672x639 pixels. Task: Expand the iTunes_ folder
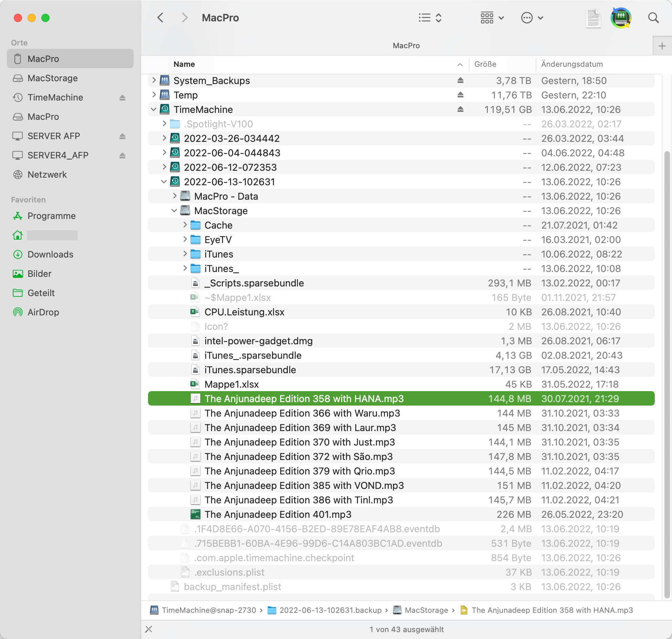pos(185,269)
